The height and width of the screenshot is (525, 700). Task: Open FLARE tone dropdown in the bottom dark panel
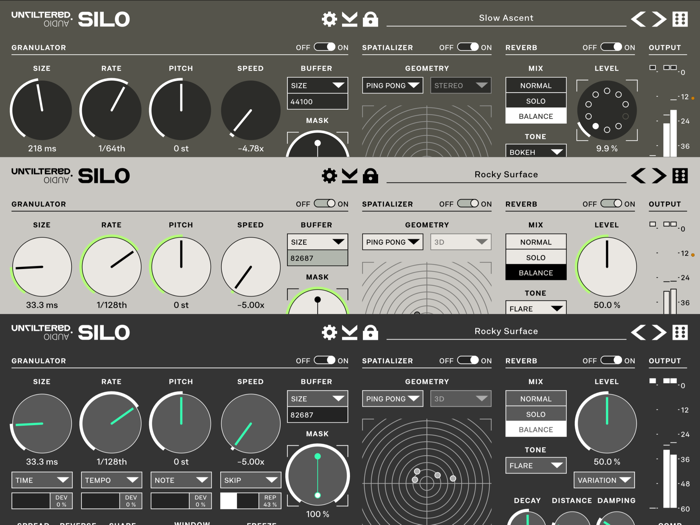pos(536,465)
